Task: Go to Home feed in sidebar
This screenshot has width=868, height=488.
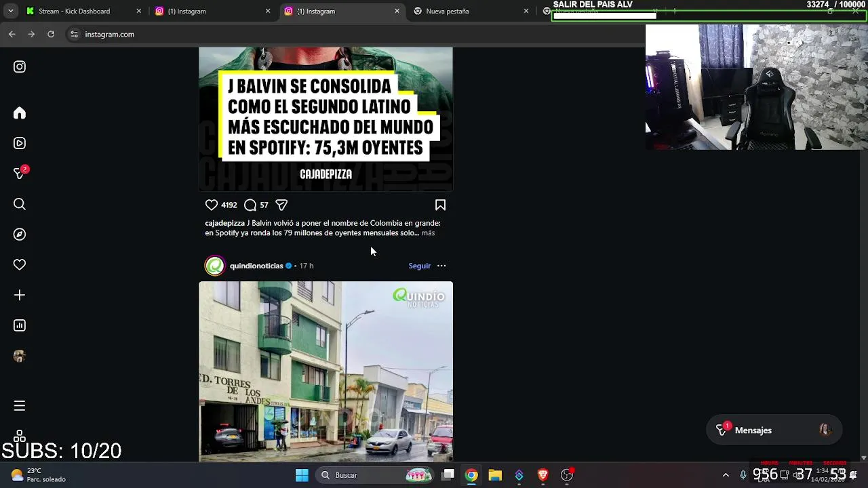Action: [x=20, y=113]
